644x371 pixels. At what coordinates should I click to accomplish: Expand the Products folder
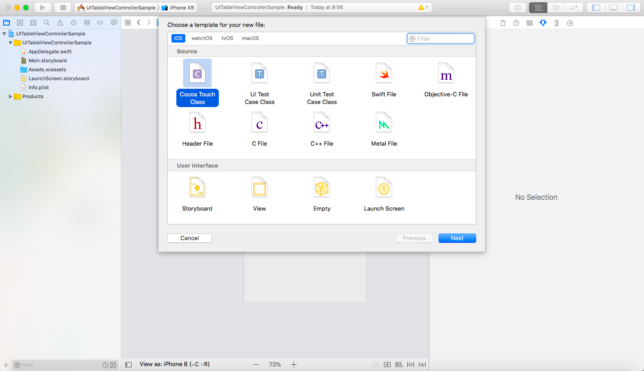pyautogui.click(x=10, y=97)
